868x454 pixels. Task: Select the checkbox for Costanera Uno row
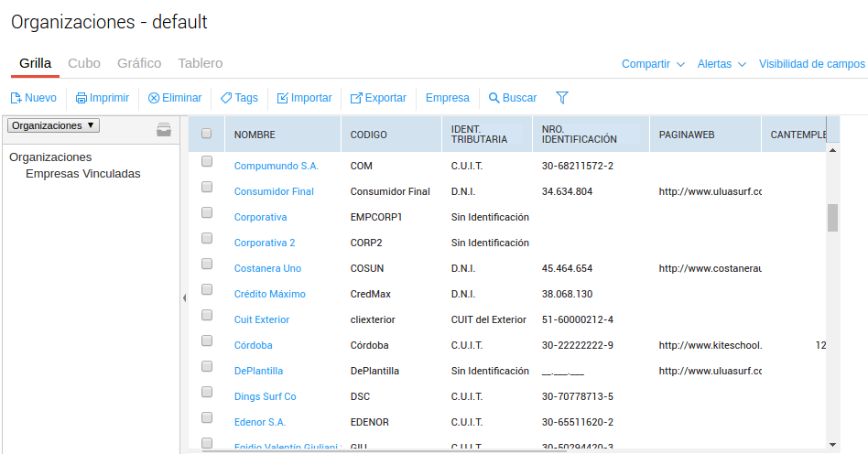(207, 264)
